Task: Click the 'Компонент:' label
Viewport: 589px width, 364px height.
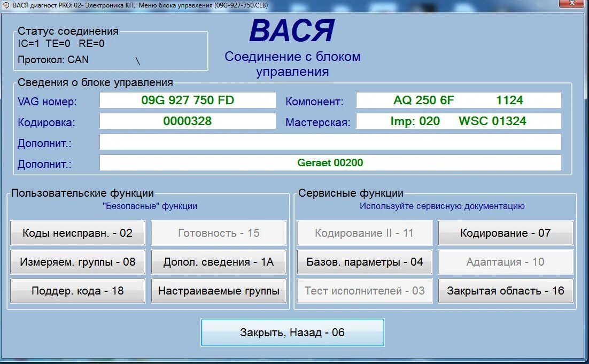Action: (314, 102)
